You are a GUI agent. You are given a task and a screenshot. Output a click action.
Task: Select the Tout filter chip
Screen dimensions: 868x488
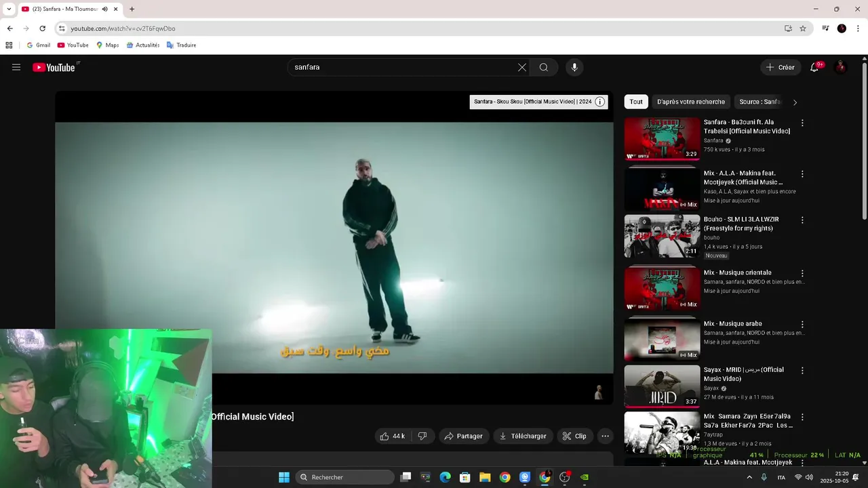(636, 102)
